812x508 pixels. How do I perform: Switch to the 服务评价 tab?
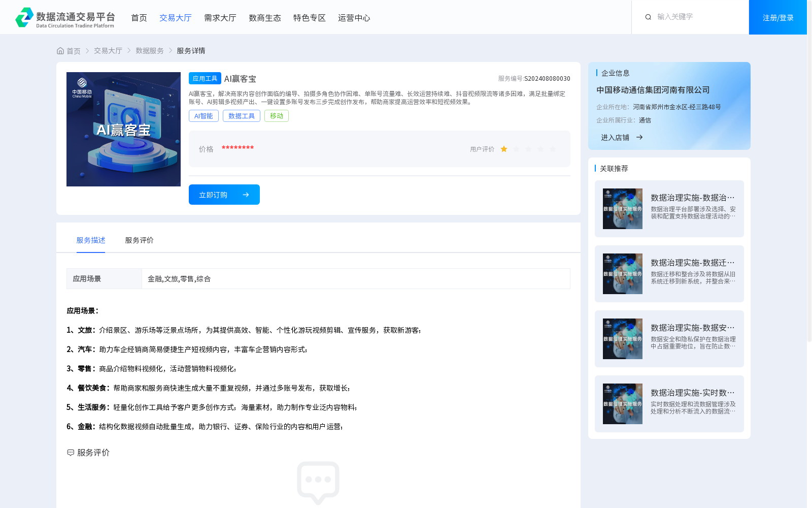[140, 240]
